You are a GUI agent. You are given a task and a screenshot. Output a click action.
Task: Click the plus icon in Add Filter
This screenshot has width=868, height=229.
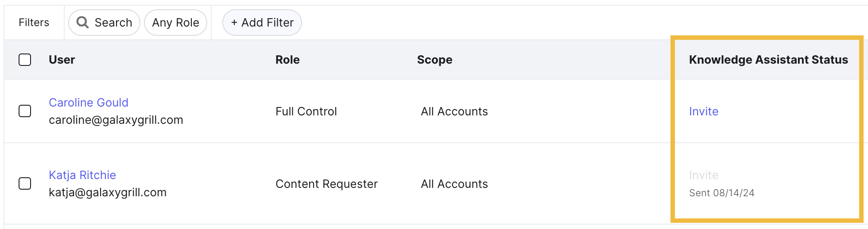click(x=234, y=23)
